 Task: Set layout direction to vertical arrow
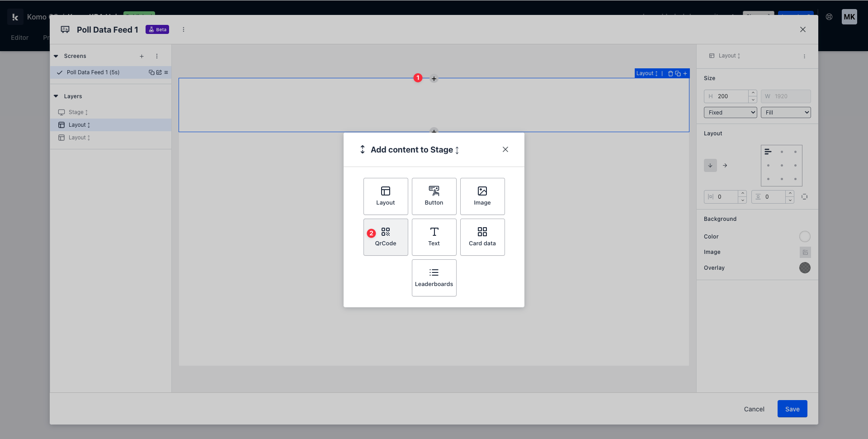[x=710, y=166]
